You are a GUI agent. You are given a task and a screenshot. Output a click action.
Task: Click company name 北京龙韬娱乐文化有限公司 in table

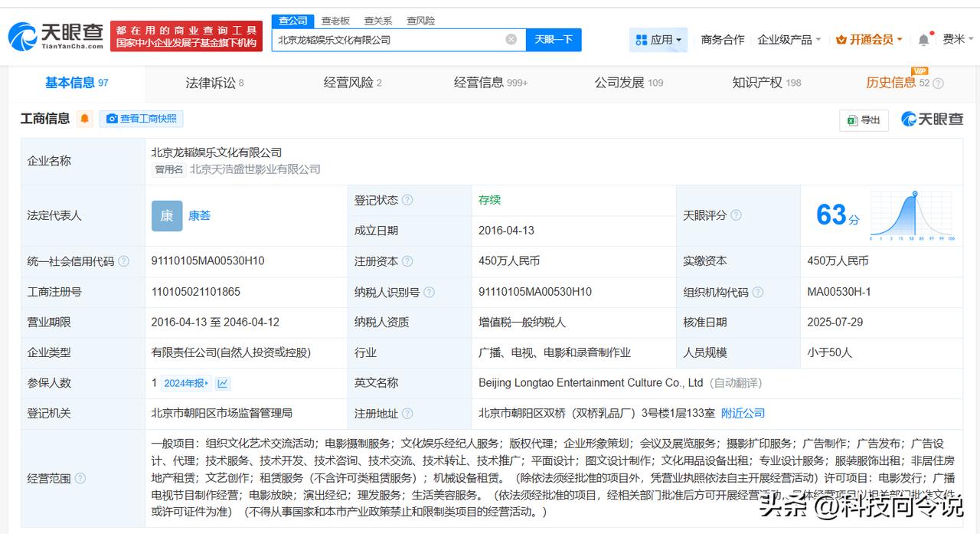pos(217,152)
